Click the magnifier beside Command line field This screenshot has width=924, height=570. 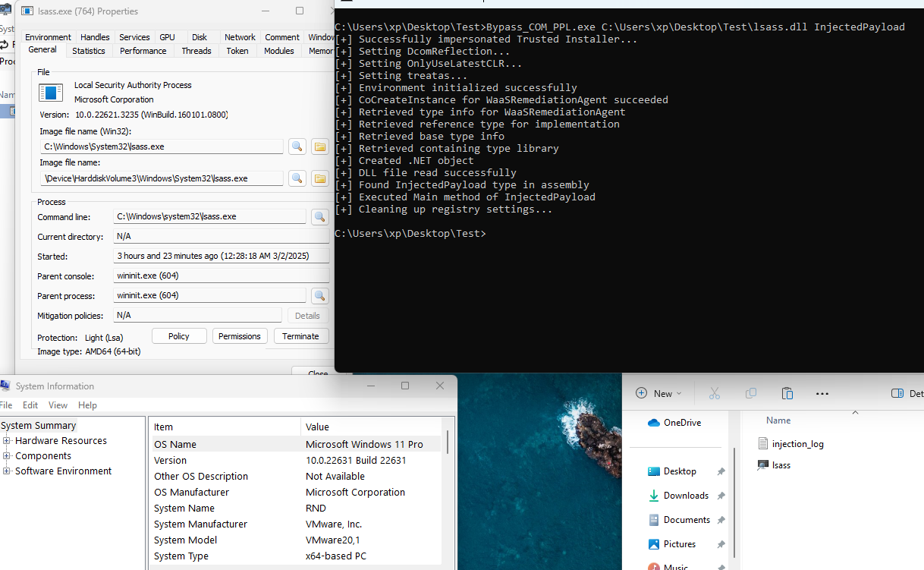point(320,217)
